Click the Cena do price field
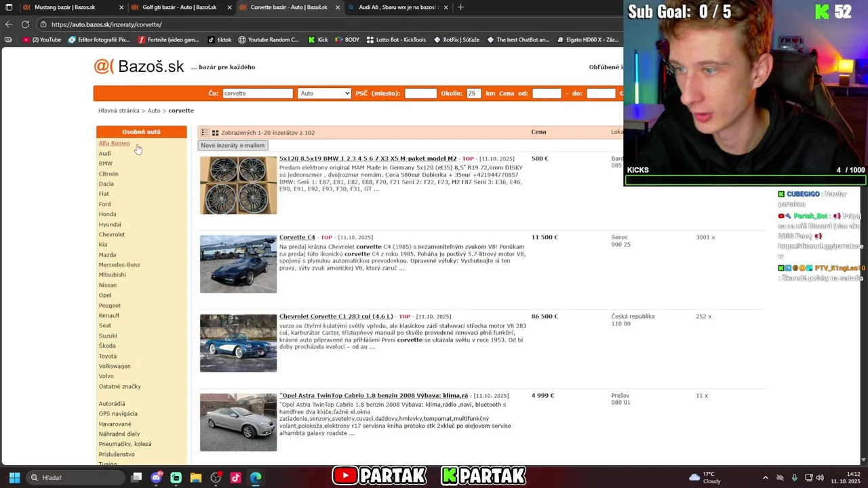868x488 pixels. [601, 94]
